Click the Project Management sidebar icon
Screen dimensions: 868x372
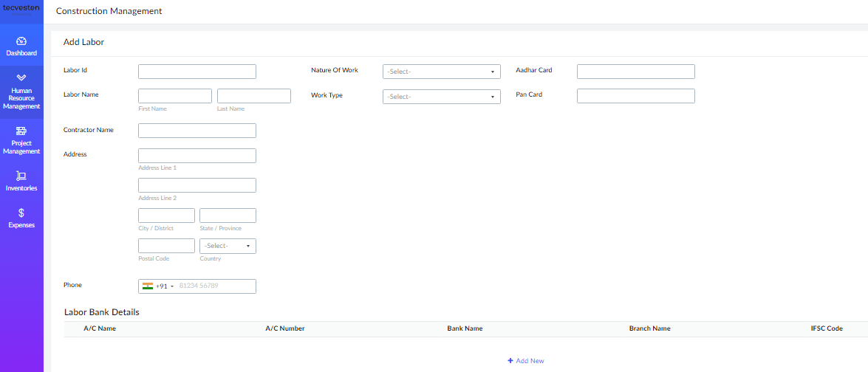21,131
